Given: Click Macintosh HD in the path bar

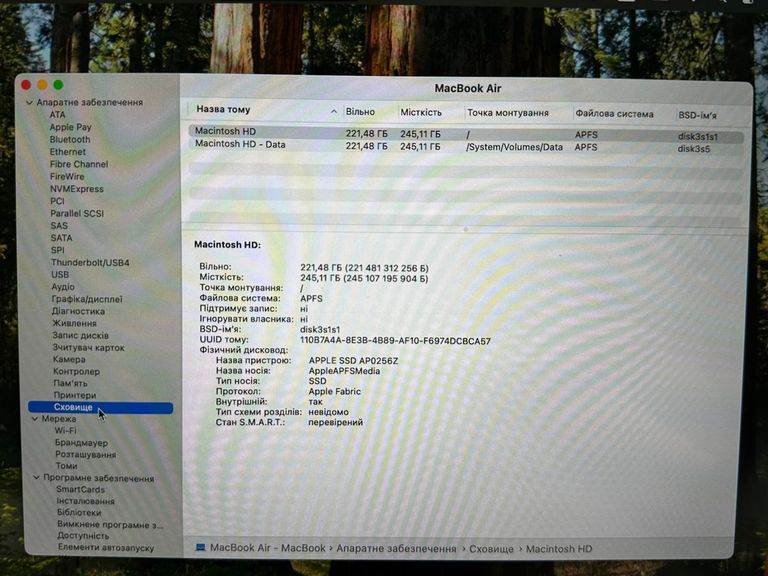Looking at the screenshot, I should (559, 549).
